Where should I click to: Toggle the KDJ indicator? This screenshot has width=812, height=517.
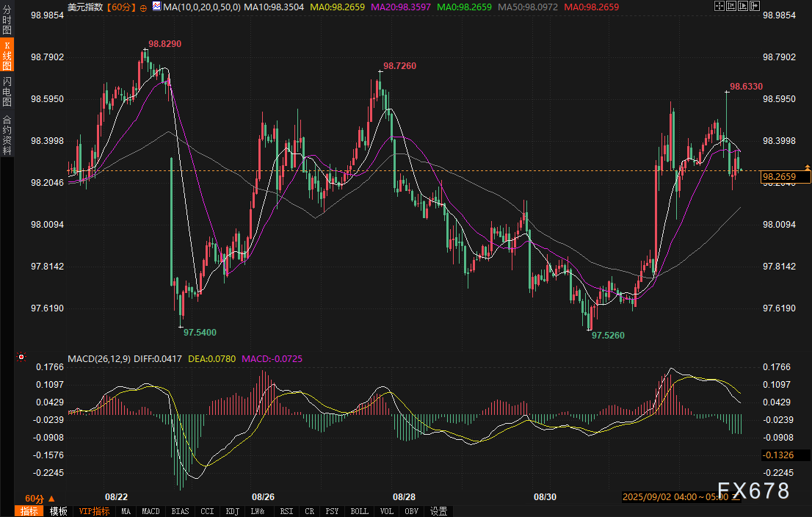233,511
